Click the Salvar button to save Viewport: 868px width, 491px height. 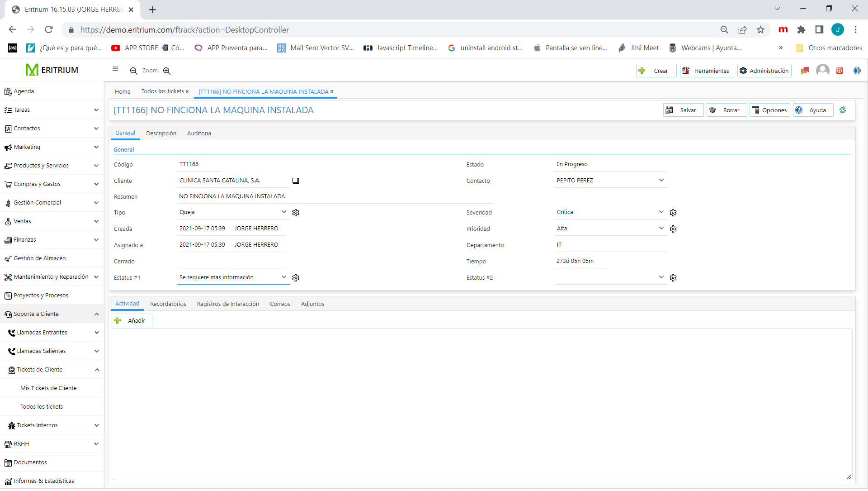coord(681,110)
